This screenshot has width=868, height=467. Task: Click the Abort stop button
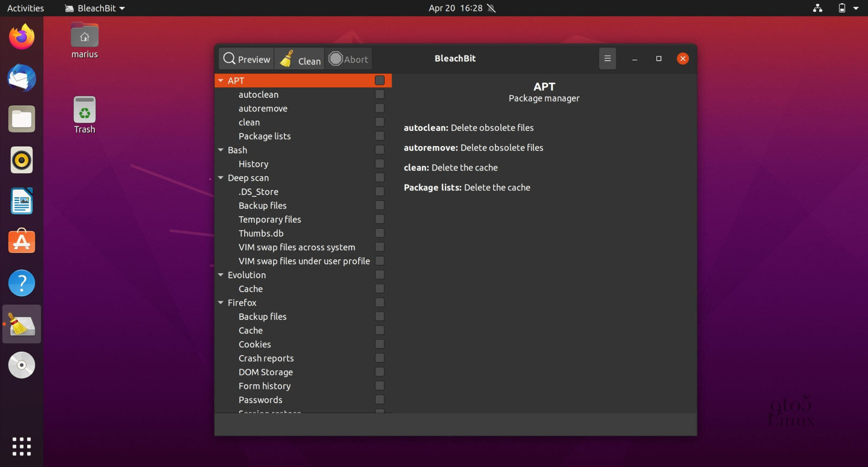click(x=349, y=59)
